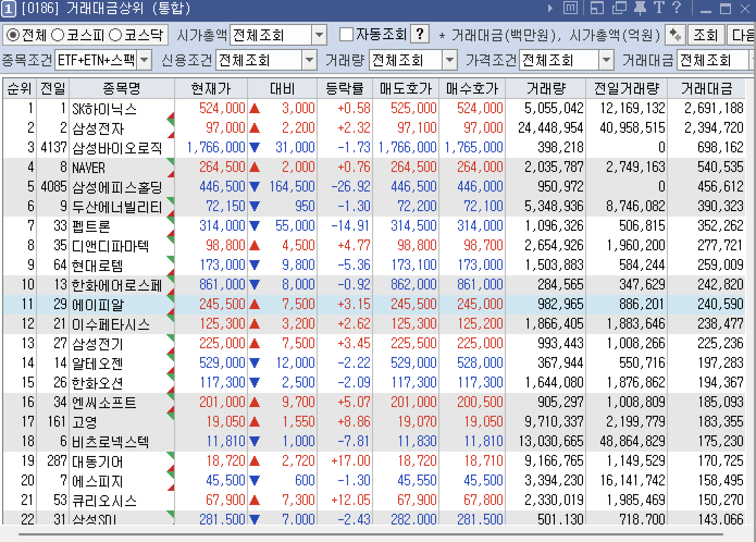Image resolution: width=756 pixels, height=542 pixels.
Task: Click the blue down arrow in 삼성바이오로직 row
Action: coord(254,147)
